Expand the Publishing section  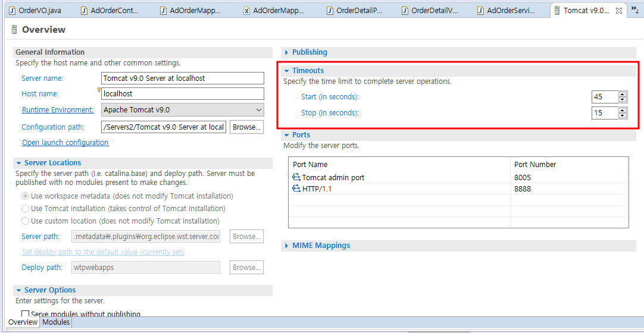click(286, 52)
